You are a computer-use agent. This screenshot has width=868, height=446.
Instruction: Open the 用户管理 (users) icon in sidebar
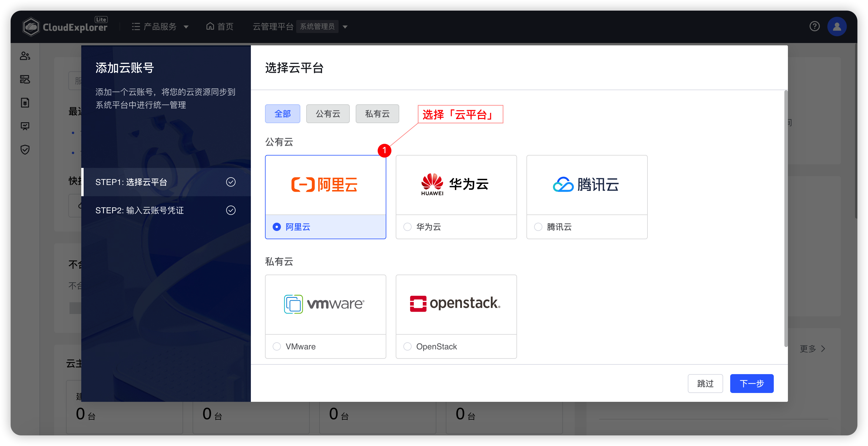coord(25,56)
